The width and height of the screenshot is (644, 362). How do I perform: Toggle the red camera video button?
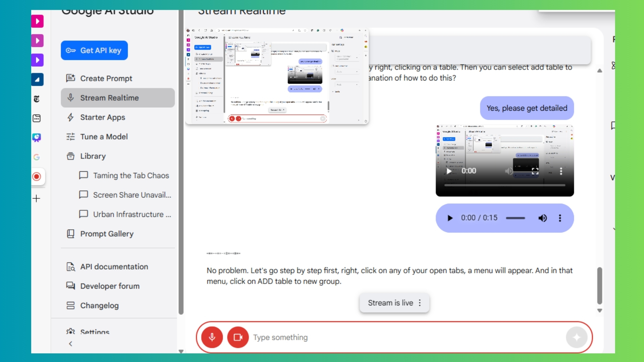click(238, 337)
